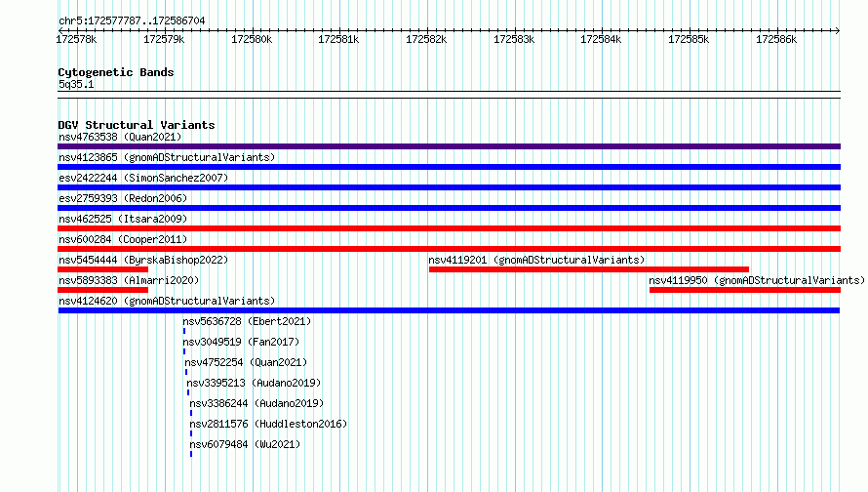Select the nsv4752254 (Quan2021) small blue marker
Screen dimensions: 868x492
coord(186,372)
